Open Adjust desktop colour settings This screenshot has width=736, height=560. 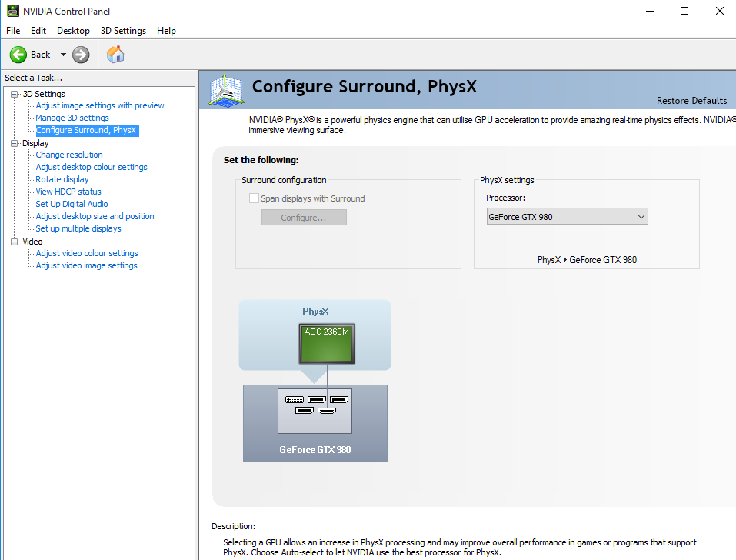pos(92,167)
